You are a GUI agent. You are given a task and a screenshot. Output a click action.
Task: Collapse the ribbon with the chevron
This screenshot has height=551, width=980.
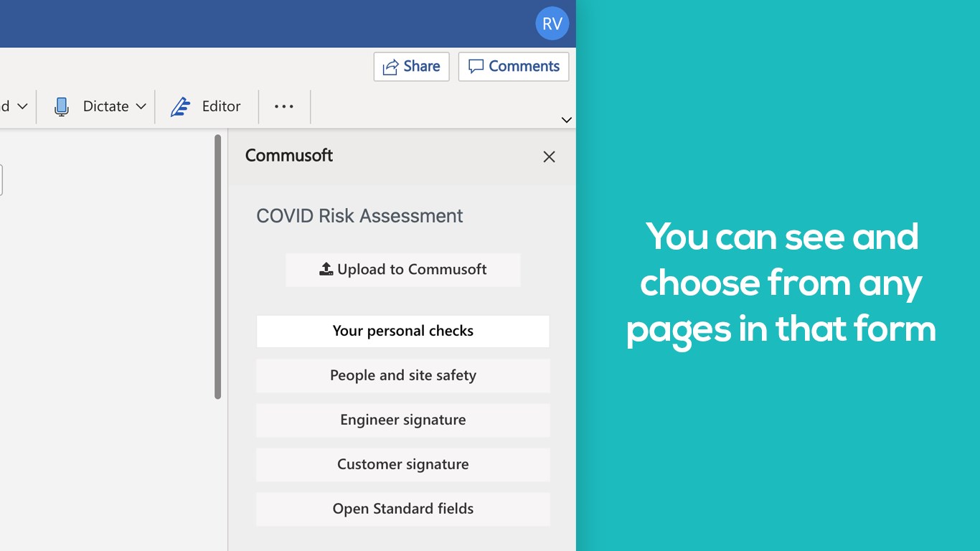point(566,120)
